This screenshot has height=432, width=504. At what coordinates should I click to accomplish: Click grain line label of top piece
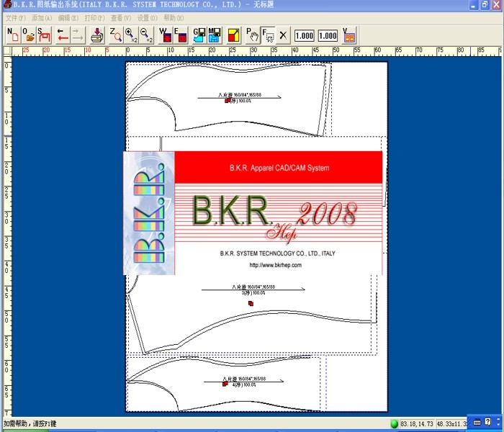240,95
